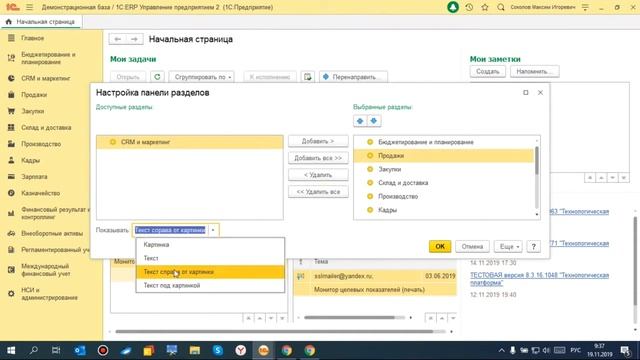Open Windows Start menu

coord(11,350)
